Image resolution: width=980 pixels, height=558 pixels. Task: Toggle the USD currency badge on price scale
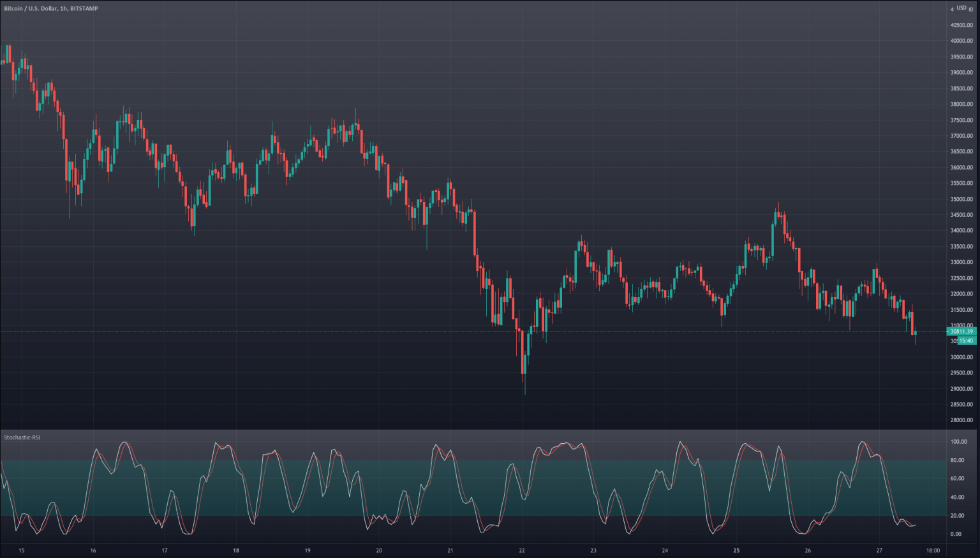(x=960, y=9)
